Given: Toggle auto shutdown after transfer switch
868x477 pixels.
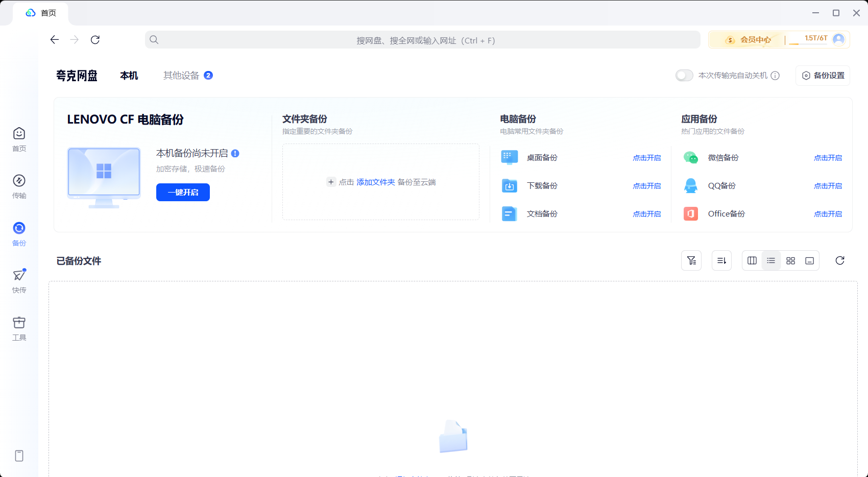Looking at the screenshot, I should 684,76.
